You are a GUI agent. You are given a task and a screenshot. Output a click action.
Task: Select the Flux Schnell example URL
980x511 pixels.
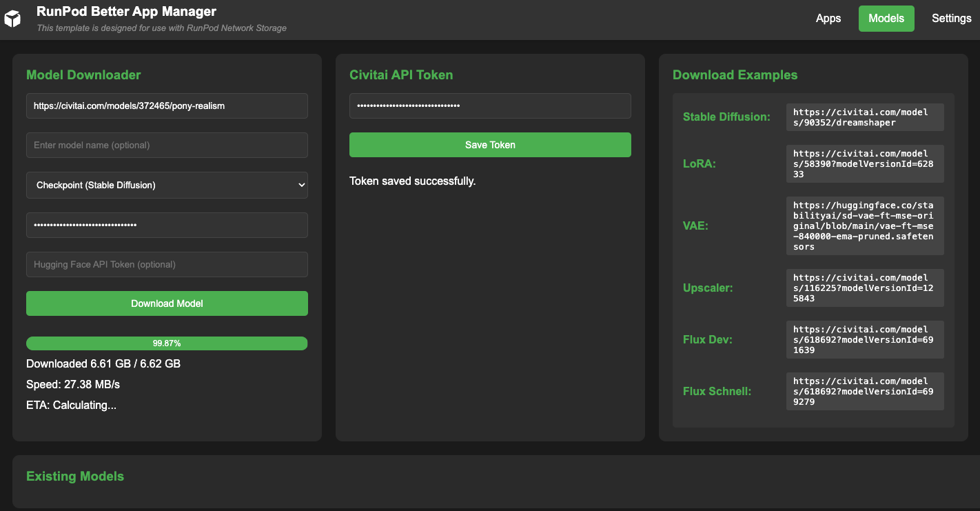coord(865,392)
